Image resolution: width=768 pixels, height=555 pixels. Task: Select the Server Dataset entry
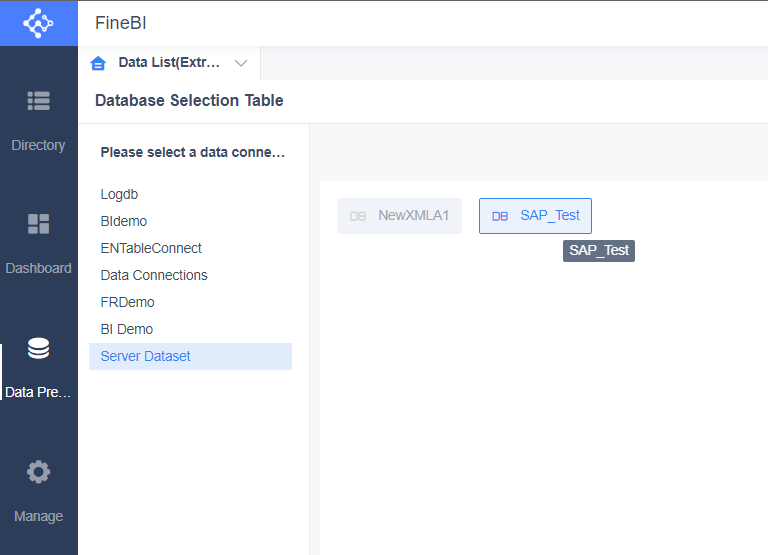pos(191,356)
